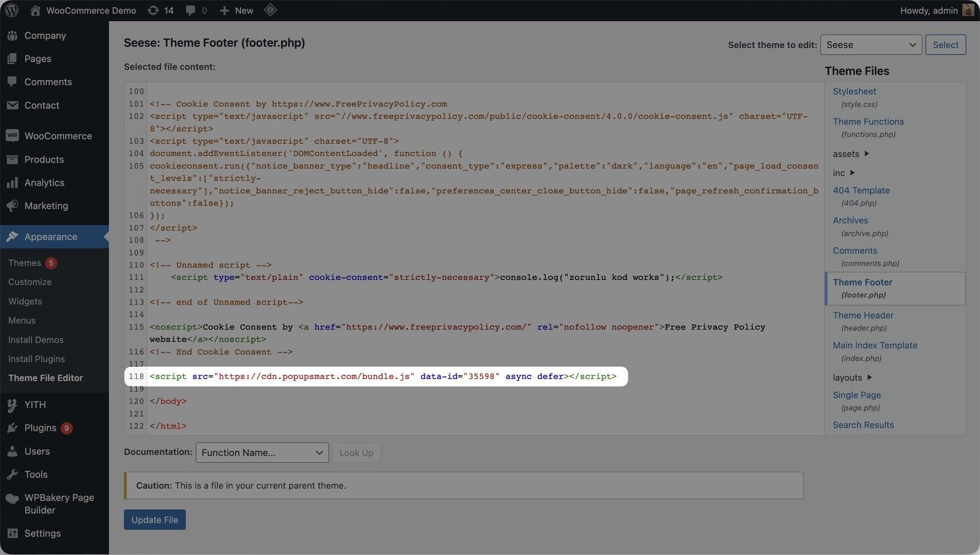Open the Customize submenu item
This screenshot has height=555, width=980.
tap(30, 282)
